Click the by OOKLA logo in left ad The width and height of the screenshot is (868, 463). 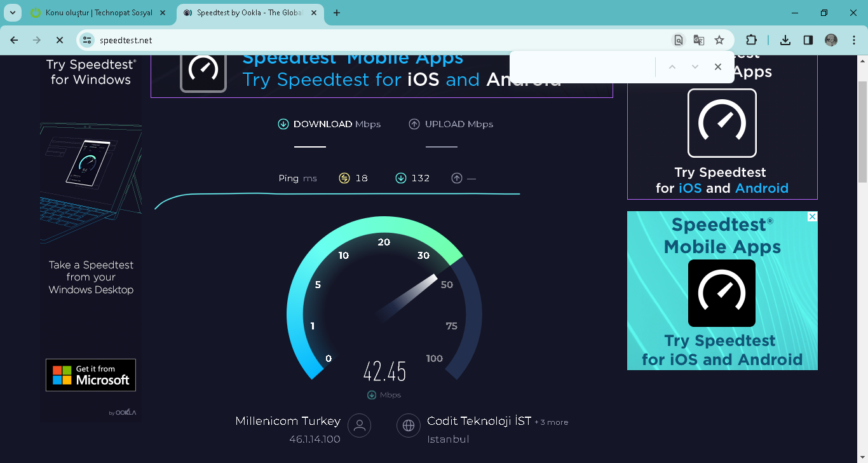pos(123,413)
